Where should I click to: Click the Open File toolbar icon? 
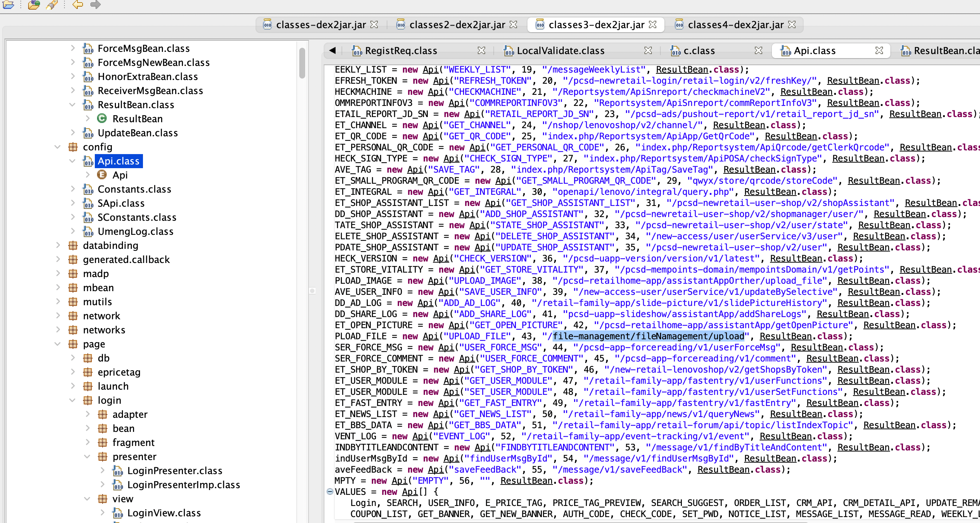pyautogui.click(x=9, y=4)
